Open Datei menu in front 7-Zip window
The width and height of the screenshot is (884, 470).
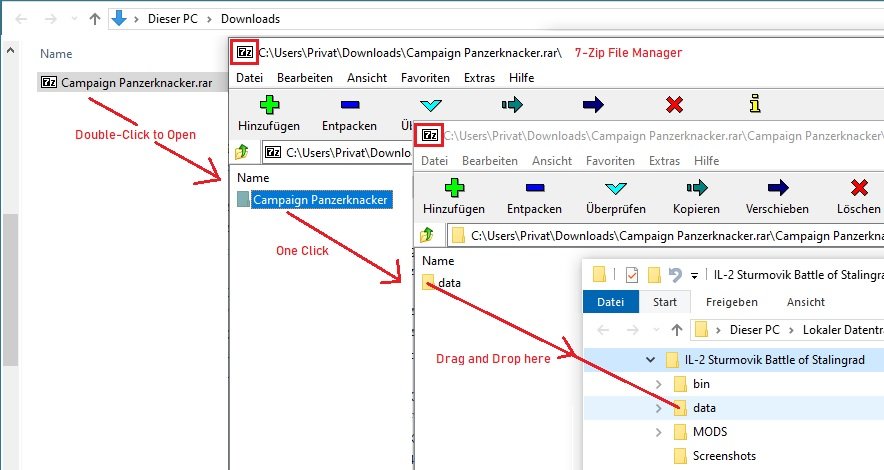coord(434,161)
